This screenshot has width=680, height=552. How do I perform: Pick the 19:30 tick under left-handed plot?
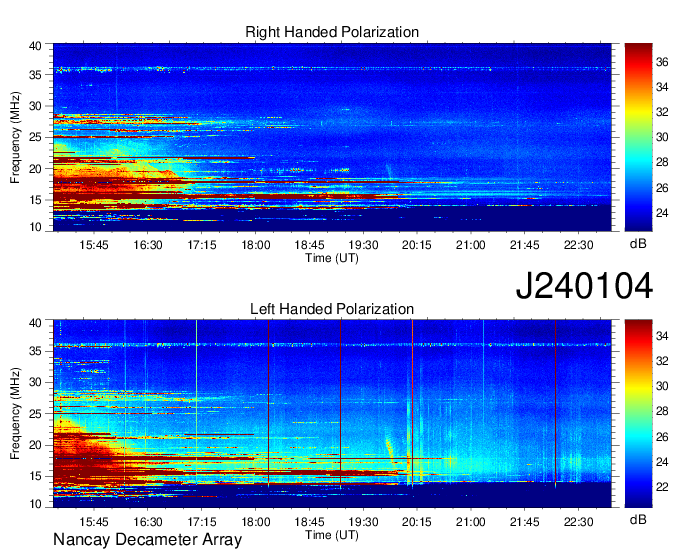pos(363,522)
